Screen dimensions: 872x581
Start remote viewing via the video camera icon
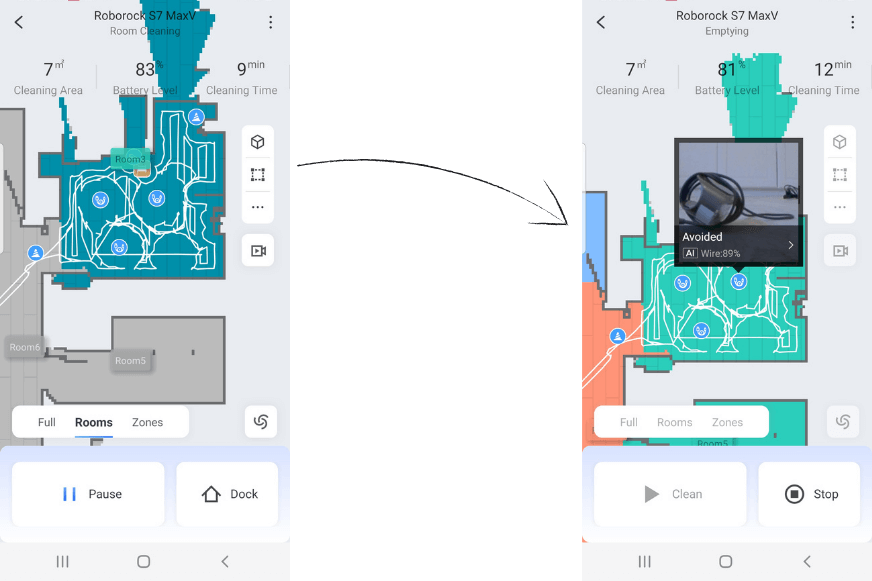coord(258,250)
